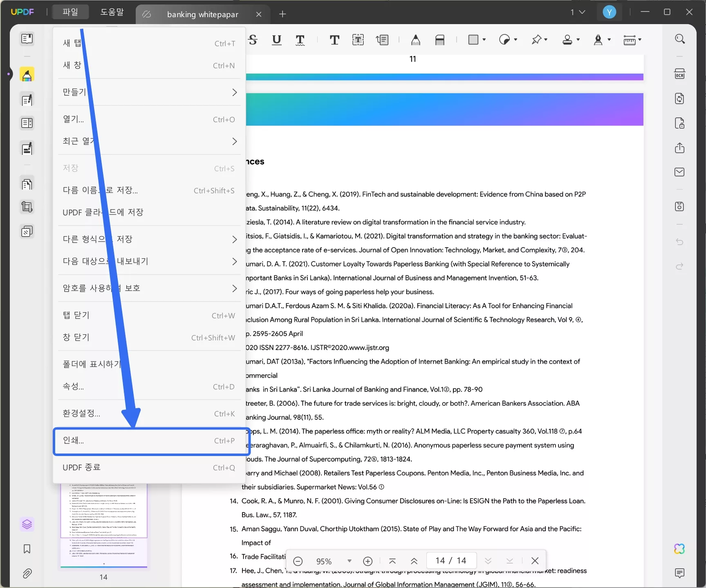This screenshot has width=706, height=588.
Task: Expand the shape tool dropdown
Action: coord(484,40)
